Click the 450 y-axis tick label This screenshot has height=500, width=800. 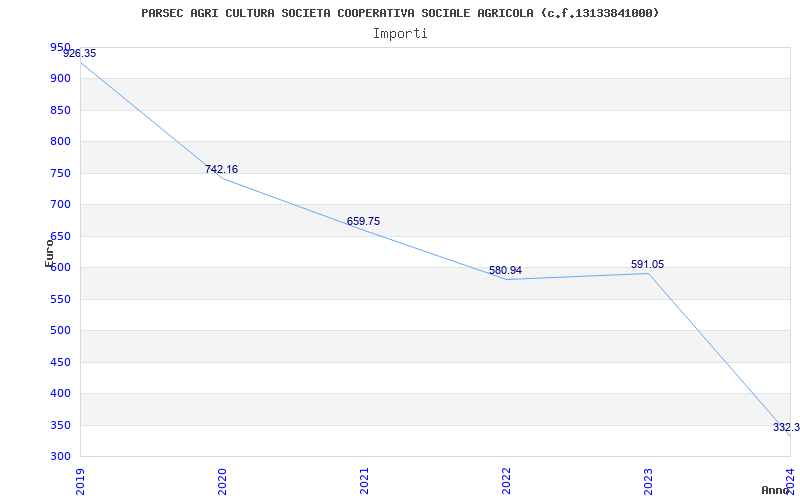pos(60,362)
